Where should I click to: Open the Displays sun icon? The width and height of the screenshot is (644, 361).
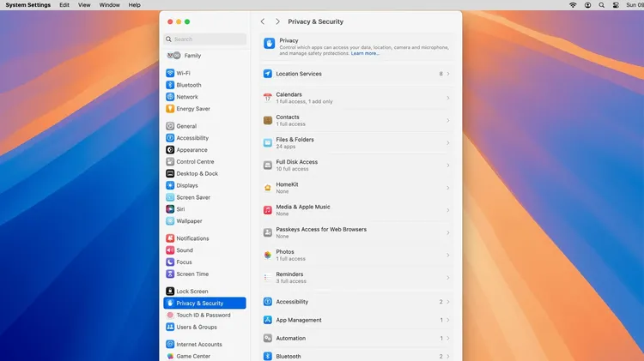170,185
